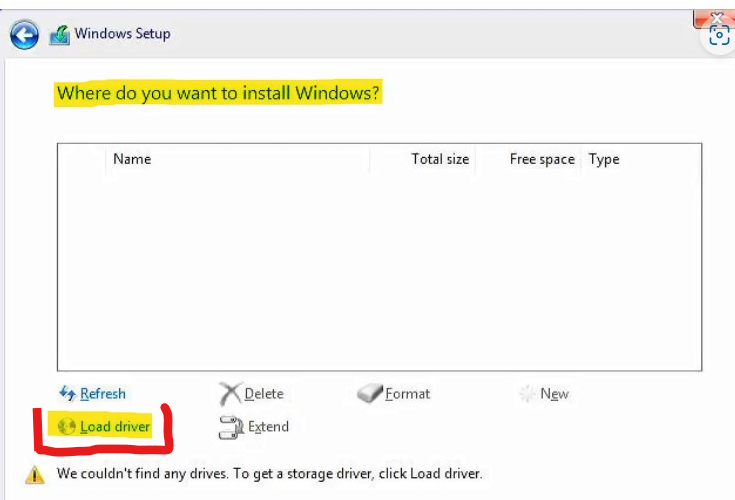Viewport: 735px width, 500px height.
Task: Click the New partition option
Action: point(555,394)
